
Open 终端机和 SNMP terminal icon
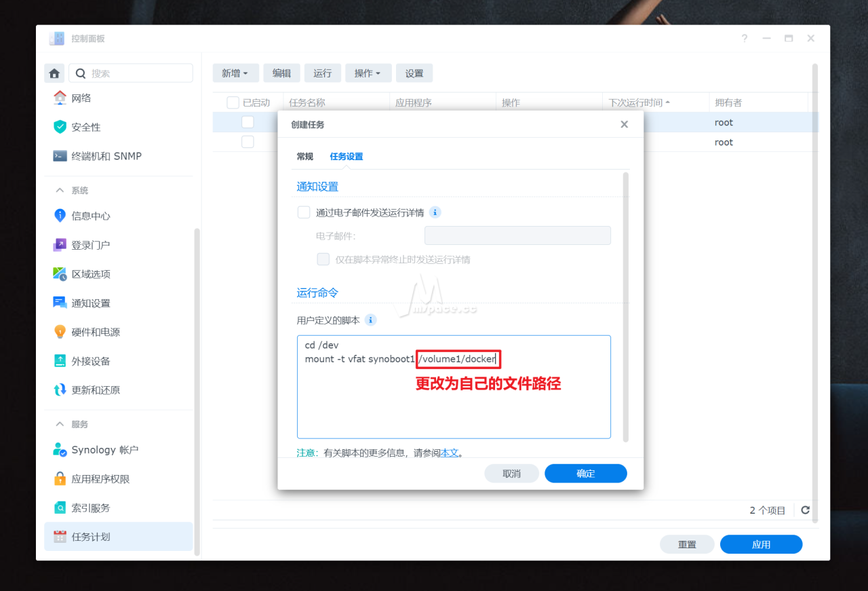60,156
